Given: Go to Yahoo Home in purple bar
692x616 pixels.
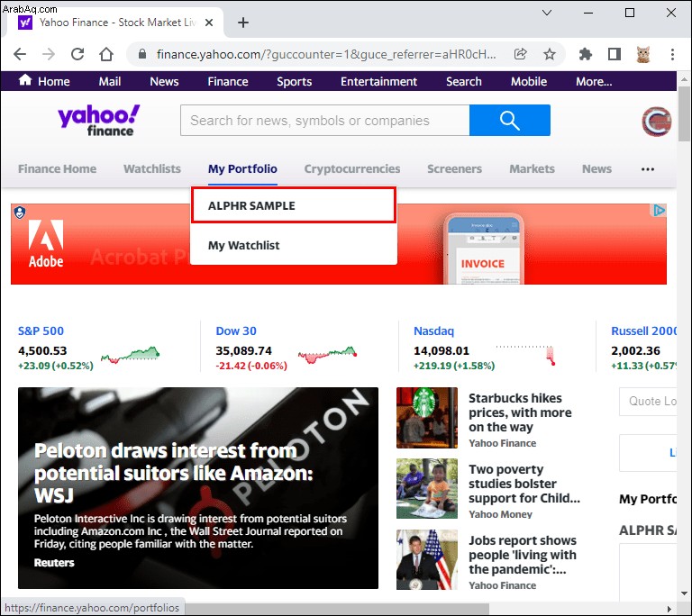Looking at the screenshot, I should tap(44, 81).
